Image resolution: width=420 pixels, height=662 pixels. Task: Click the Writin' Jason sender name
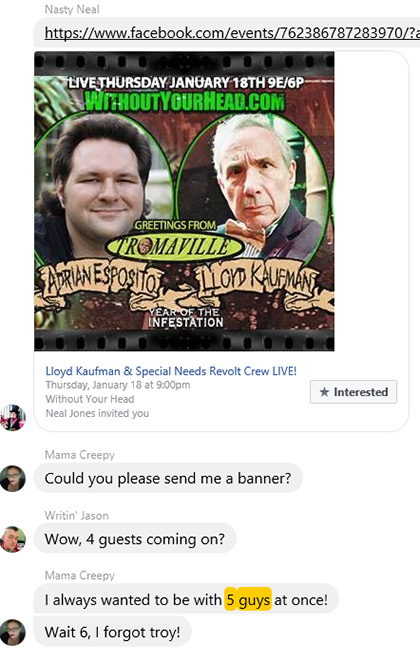(x=77, y=515)
